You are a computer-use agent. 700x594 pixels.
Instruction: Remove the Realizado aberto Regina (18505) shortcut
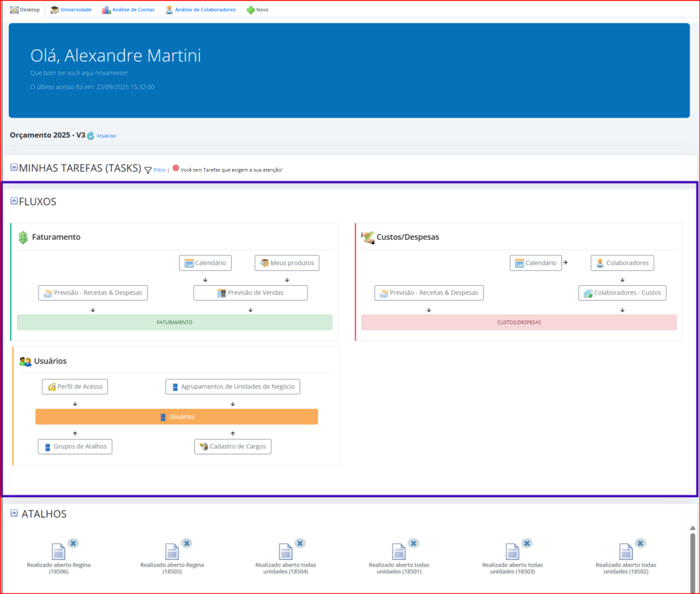(187, 543)
